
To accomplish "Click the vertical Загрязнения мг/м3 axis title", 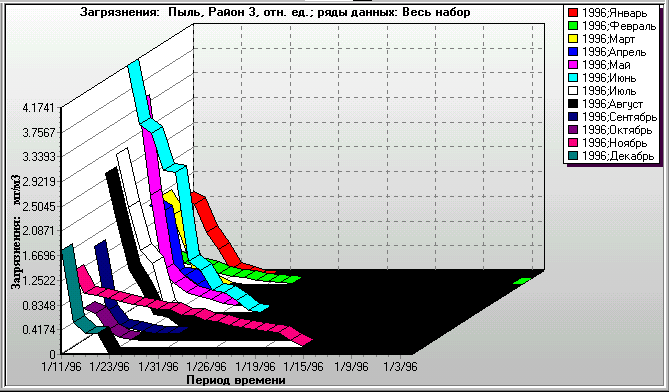I will tap(17, 232).
